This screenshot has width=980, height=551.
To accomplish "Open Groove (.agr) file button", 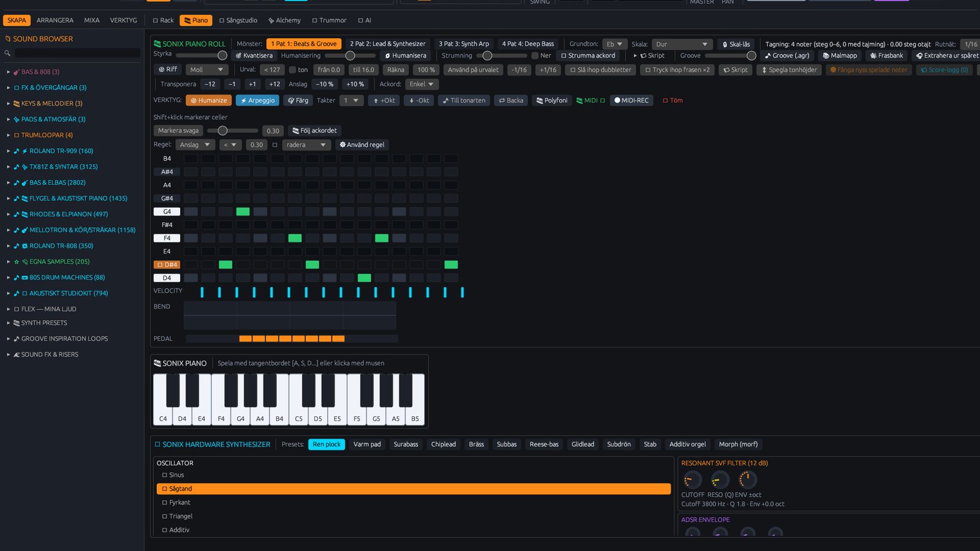I will point(786,56).
